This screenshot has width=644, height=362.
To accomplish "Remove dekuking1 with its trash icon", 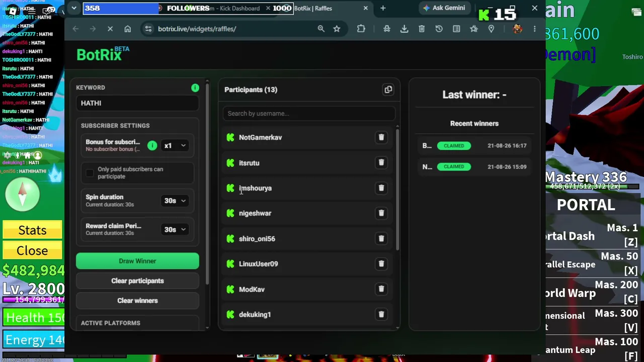I will 381,314.
